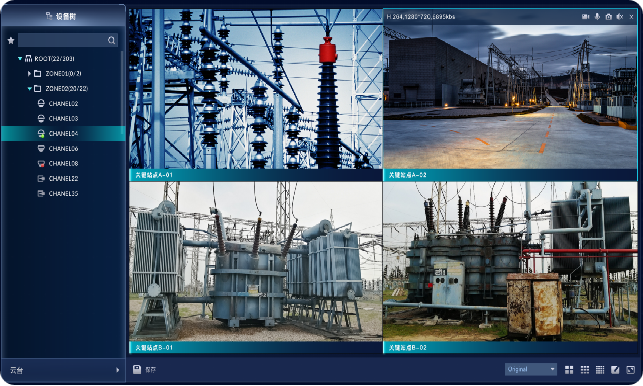This screenshot has width=643, height=386.
Task: Switch to 16-split grid layout
Action: (x=600, y=370)
